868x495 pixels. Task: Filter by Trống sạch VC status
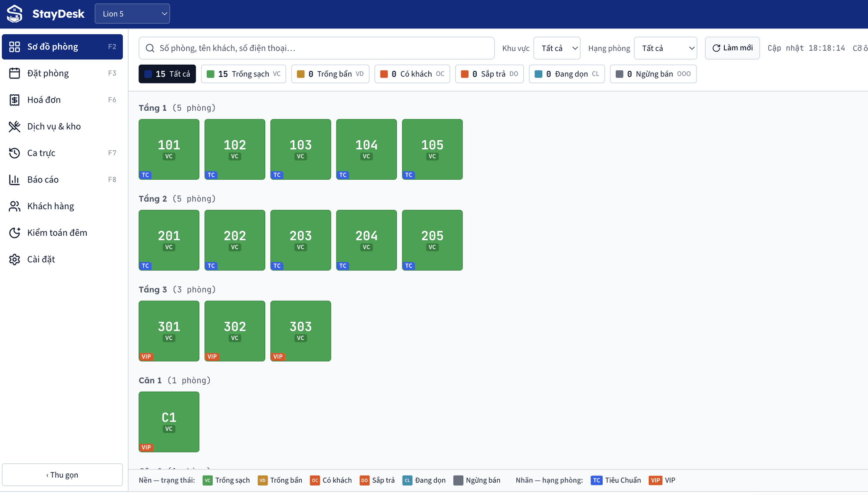[243, 74]
